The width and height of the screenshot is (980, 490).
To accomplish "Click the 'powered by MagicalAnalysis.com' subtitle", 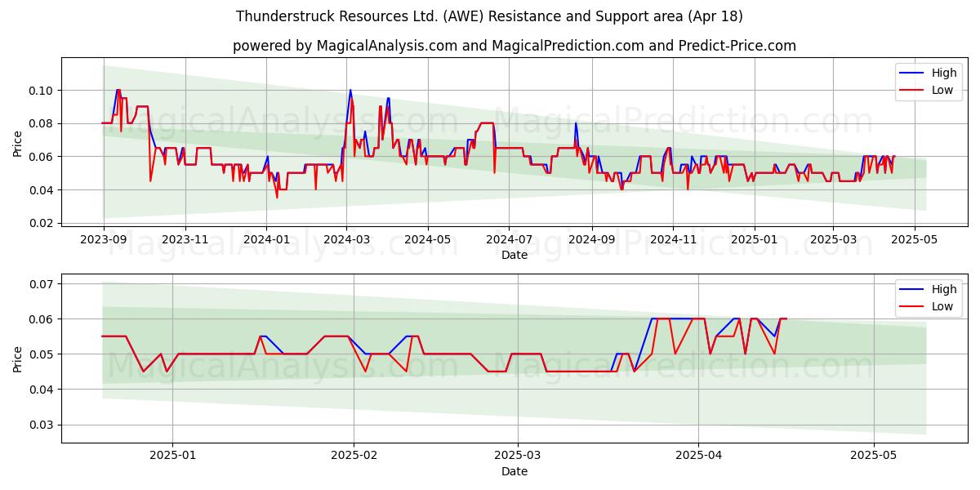I will [514, 46].
